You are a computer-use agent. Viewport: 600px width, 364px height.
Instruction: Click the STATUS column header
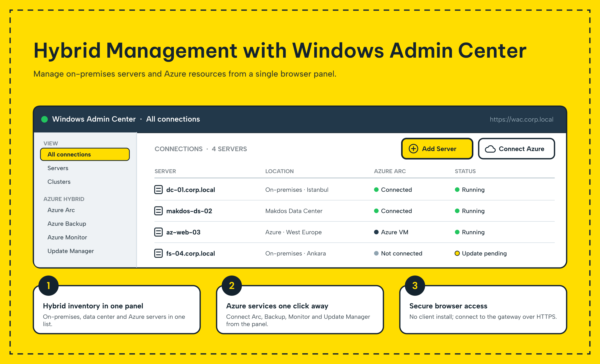tap(465, 171)
